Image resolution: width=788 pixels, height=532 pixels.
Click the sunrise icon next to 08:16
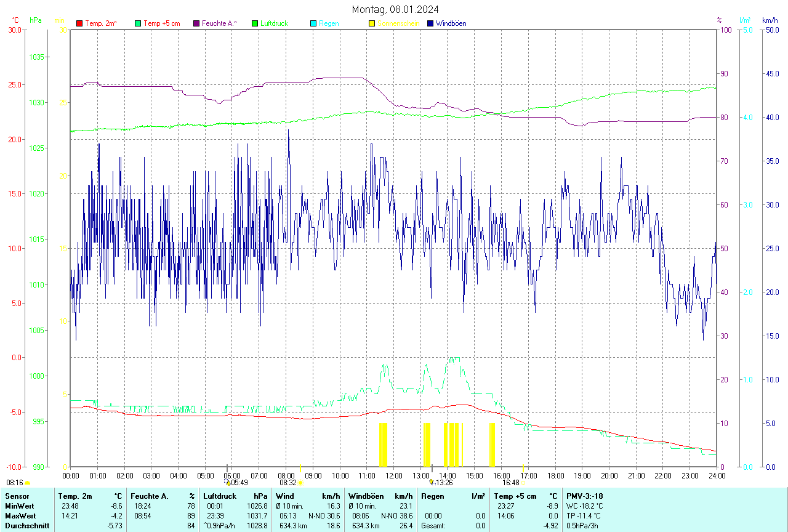click(27, 483)
